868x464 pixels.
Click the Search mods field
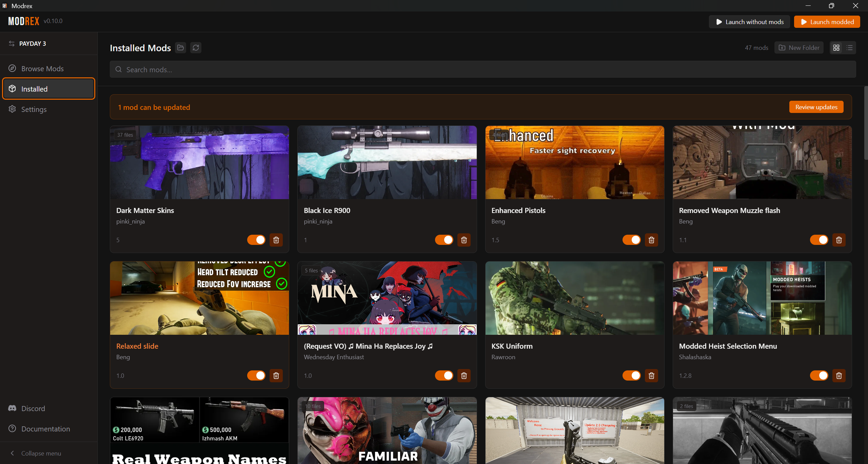click(x=483, y=70)
